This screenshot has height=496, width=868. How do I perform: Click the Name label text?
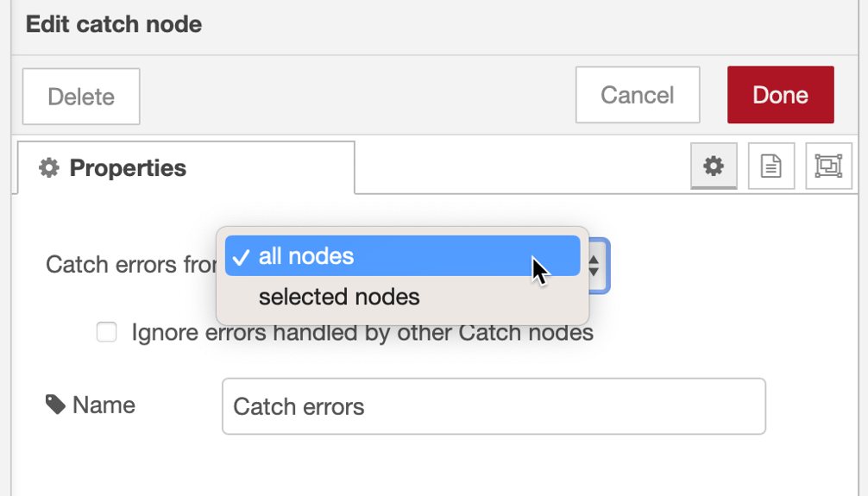coord(104,405)
